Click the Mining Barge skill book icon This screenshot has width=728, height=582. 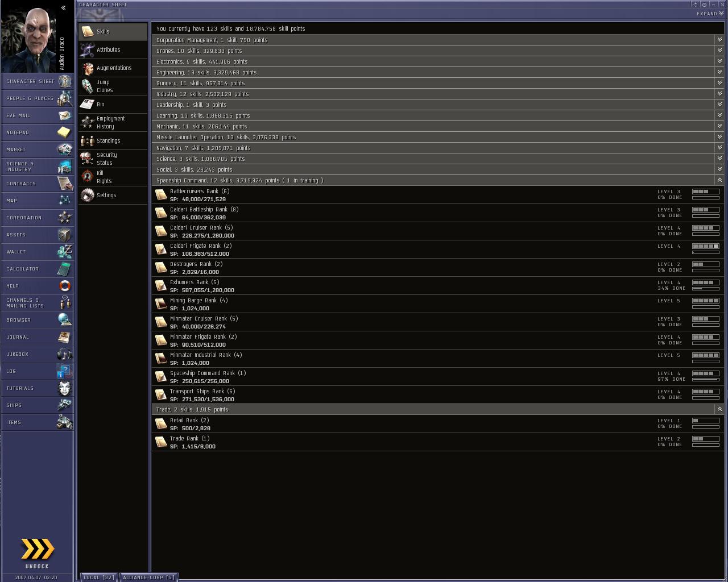click(161, 304)
